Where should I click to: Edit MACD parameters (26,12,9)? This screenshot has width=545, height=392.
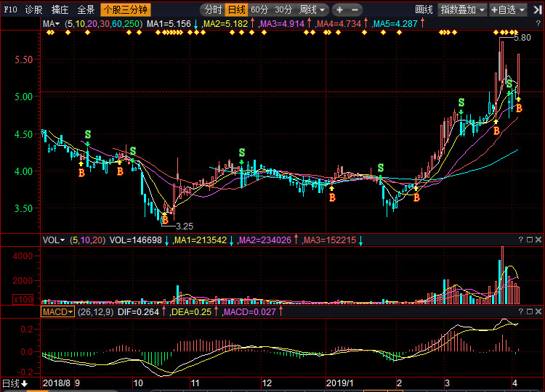pyautogui.click(x=96, y=312)
